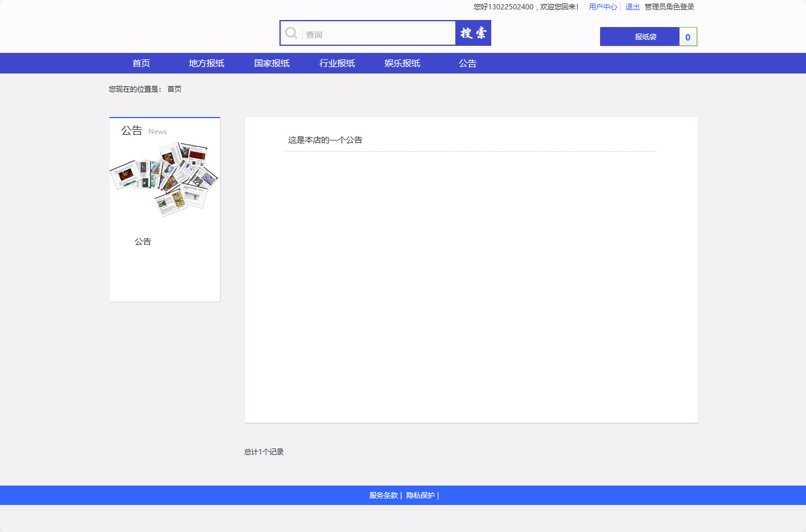Browse the 行业报纸 category
Image resolution: width=806 pixels, height=532 pixels.
[337, 63]
